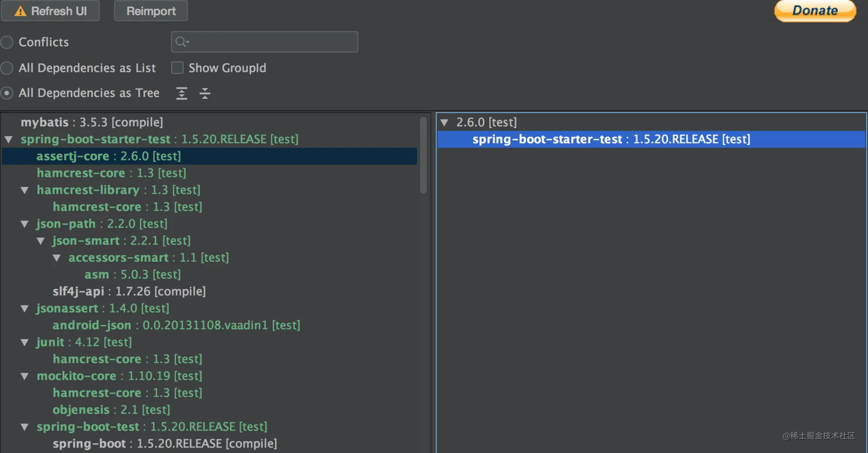
Task: Collapse the mockito-core node
Action: coord(25,376)
